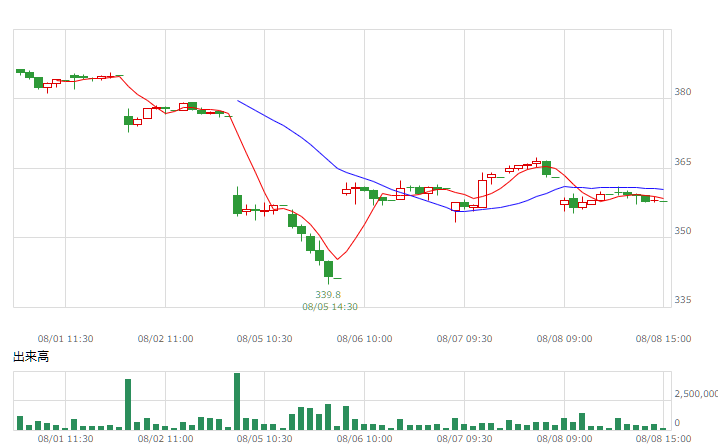
Task: Click volume chart date 08/08 15:00
Action: coord(664,439)
